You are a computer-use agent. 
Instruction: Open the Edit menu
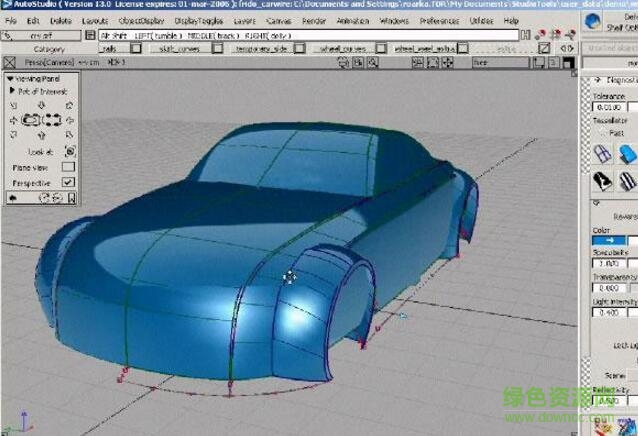point(33,21)
